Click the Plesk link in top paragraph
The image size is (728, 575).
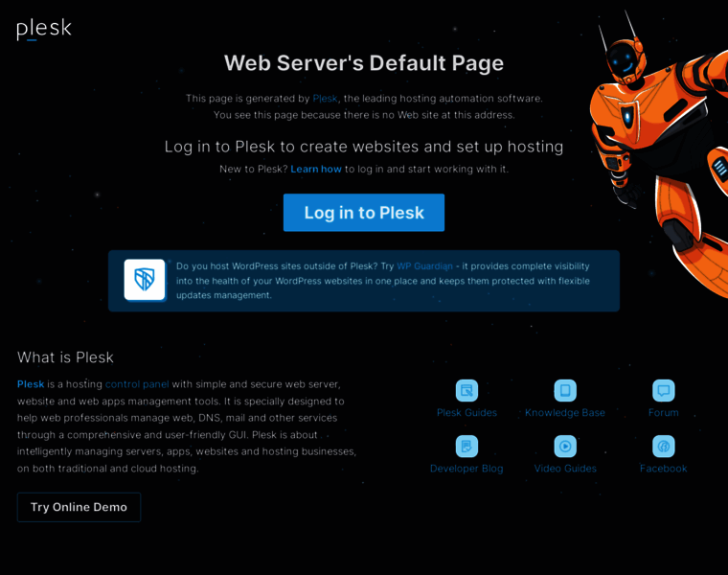325,99
